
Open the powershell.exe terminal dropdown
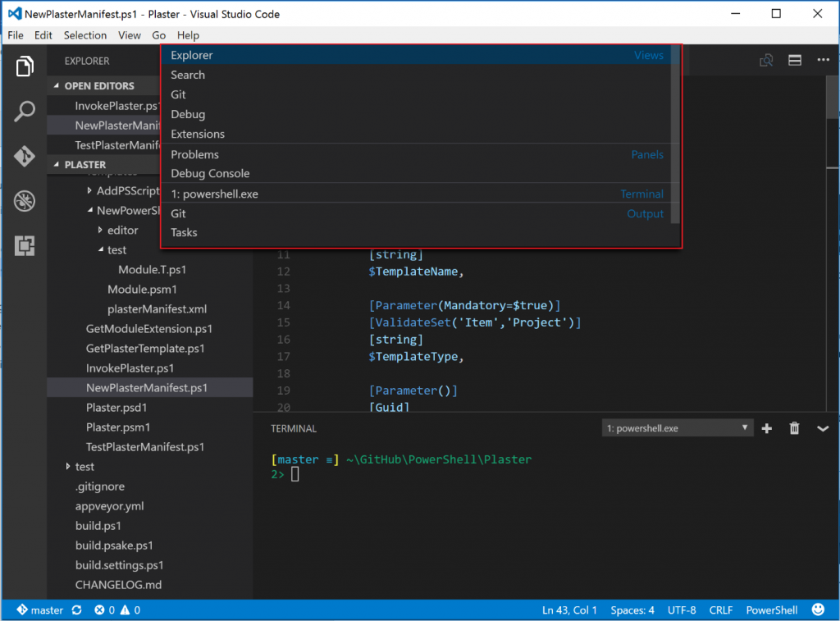(x=677, y=428)
